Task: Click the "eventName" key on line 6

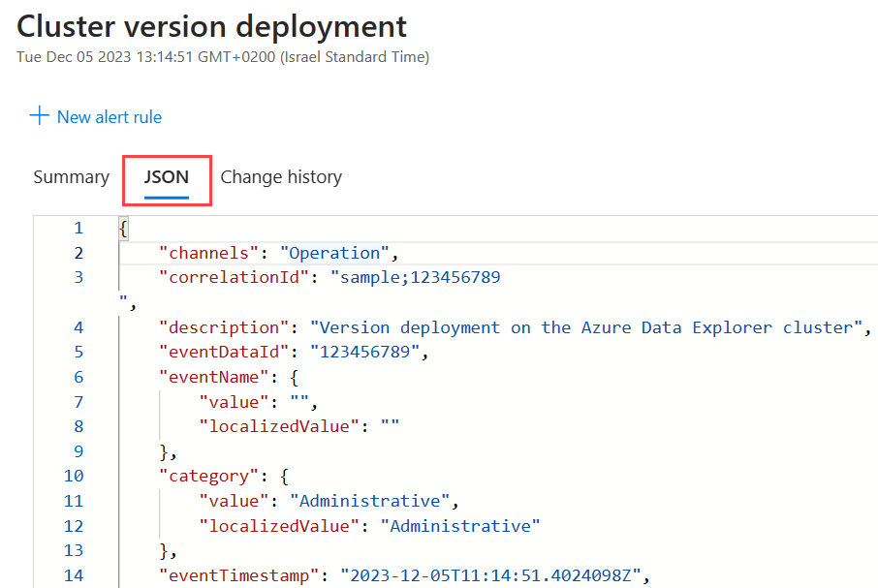Action: point(214,377)
